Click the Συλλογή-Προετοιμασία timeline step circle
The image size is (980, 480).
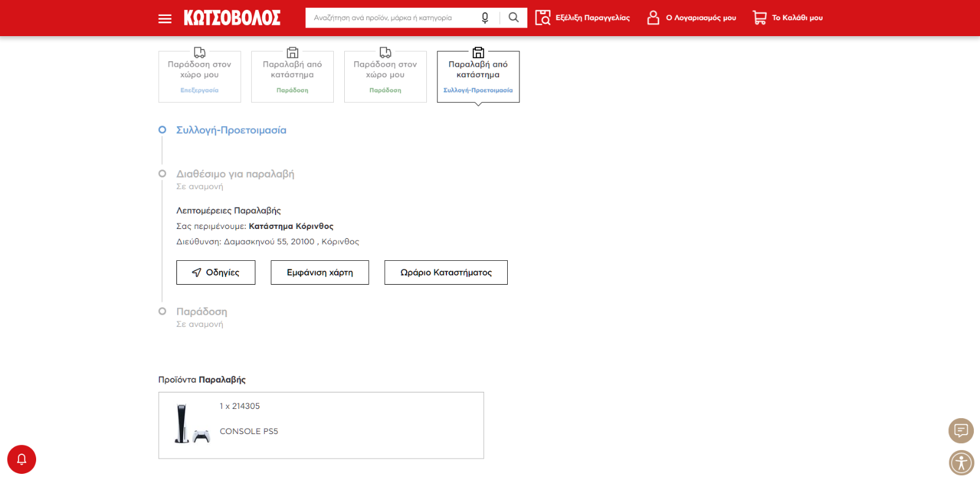coord(162,130)
